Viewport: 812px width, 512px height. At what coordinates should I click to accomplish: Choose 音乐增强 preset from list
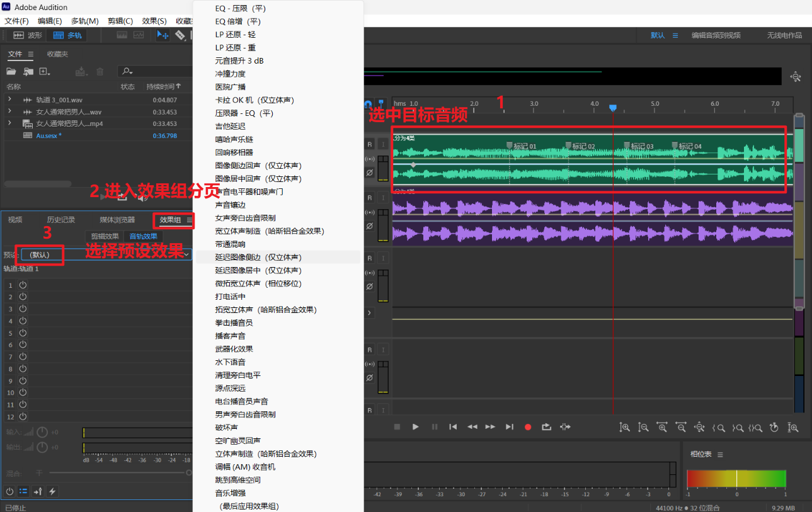(x=231, y=493)
